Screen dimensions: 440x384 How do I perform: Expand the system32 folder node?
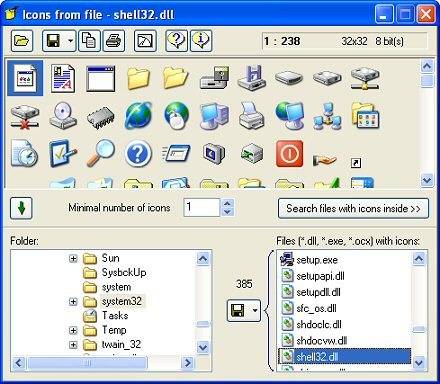(x=73, y=302)
